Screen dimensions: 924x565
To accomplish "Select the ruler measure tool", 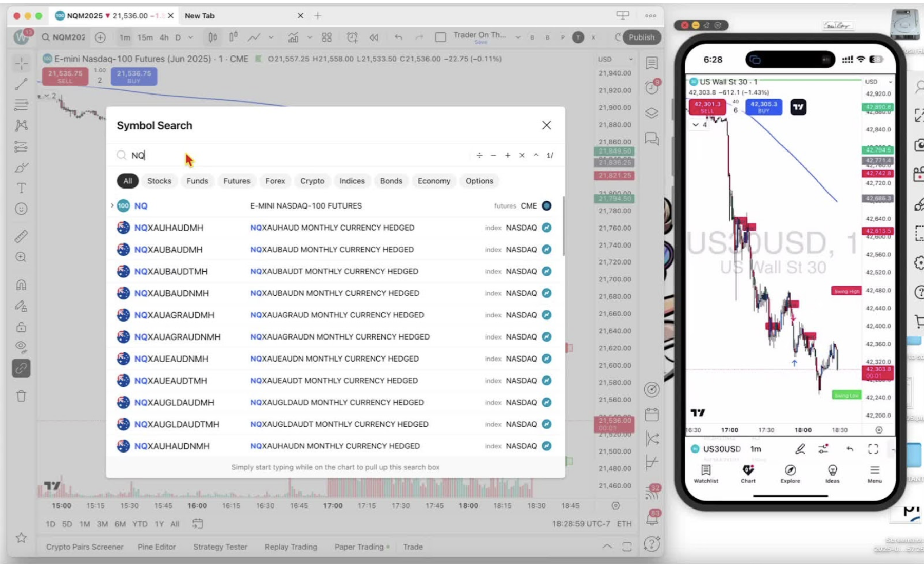I will [21, 236].
